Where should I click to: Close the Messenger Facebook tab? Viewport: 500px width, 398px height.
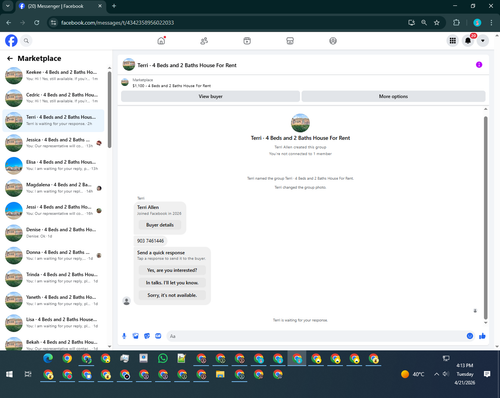click(x=100, y=6)
